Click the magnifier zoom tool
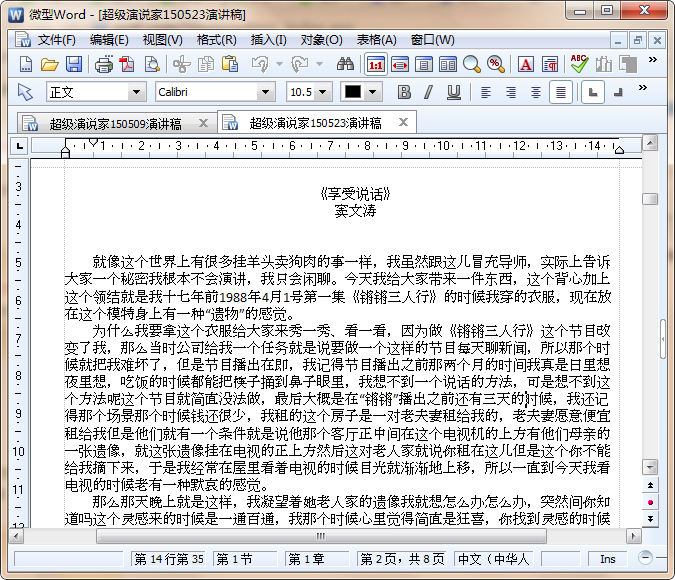Viewport: 675px width, 580px height. [471, 65]
